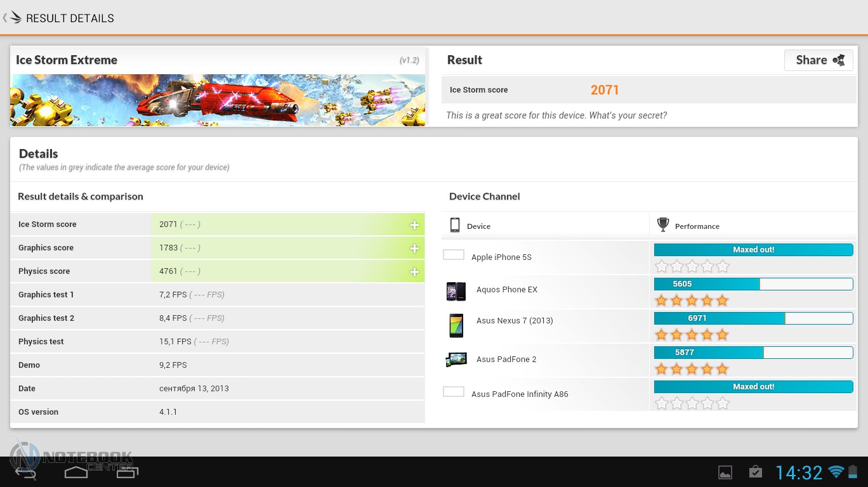Open the Ice Storm Extreme banner image
868x487 pixels.
(x=218, y=100)
